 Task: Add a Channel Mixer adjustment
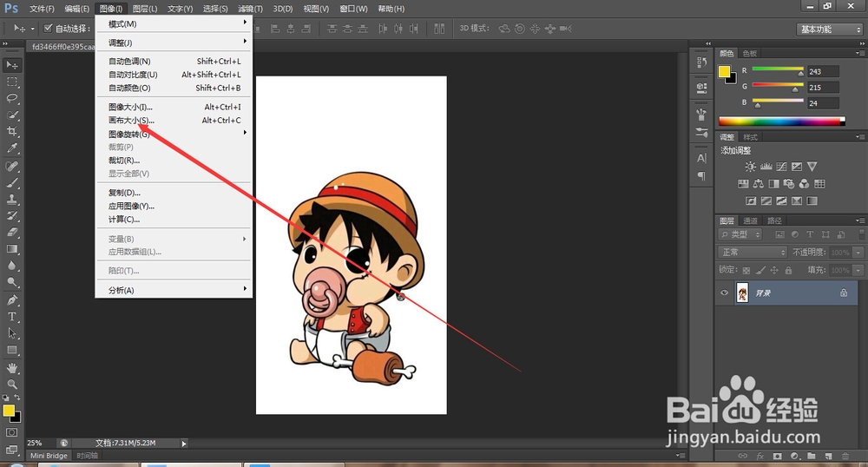805,184
